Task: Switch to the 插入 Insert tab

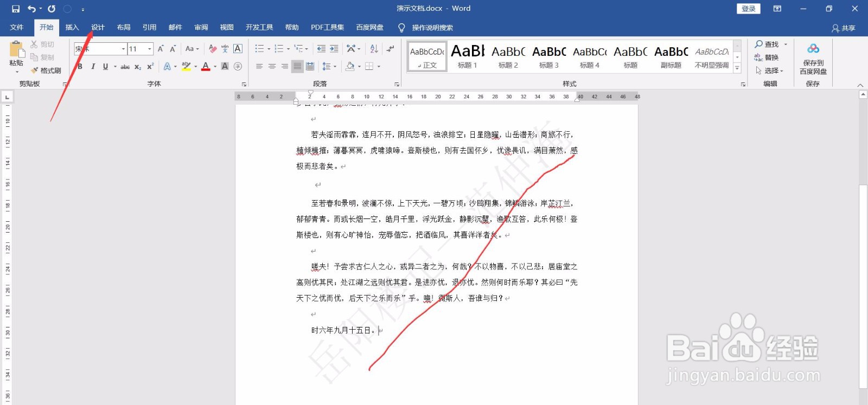Action: 72,27
